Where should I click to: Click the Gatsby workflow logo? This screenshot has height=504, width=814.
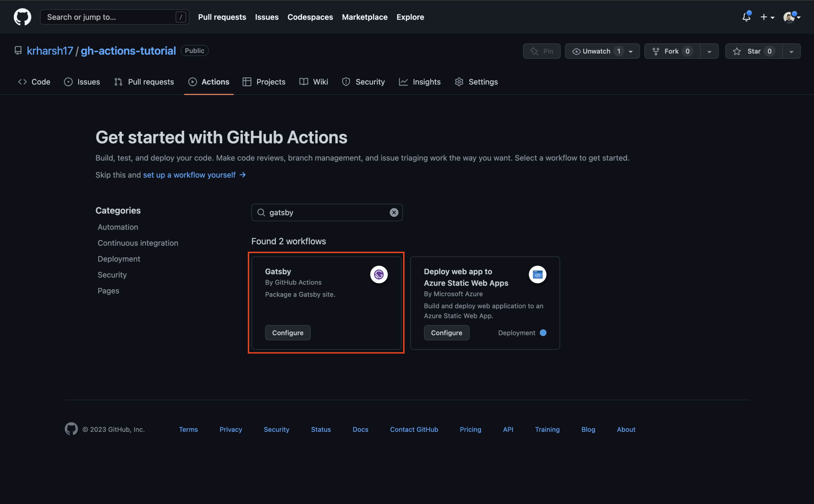pos(379,274)
